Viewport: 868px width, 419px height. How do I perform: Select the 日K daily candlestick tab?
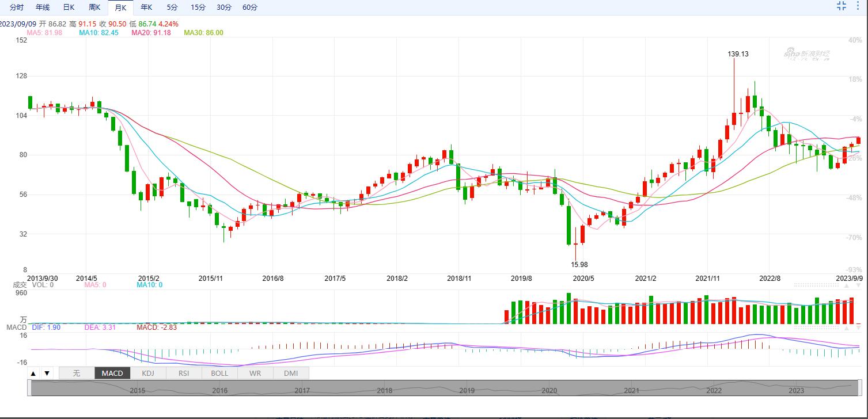pyautogui.click(x=69, y=7)
